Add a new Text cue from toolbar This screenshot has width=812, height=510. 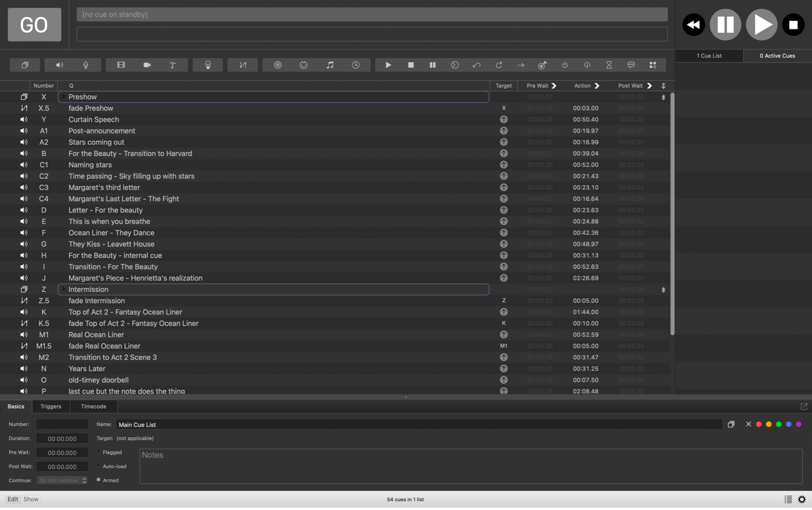173,65
